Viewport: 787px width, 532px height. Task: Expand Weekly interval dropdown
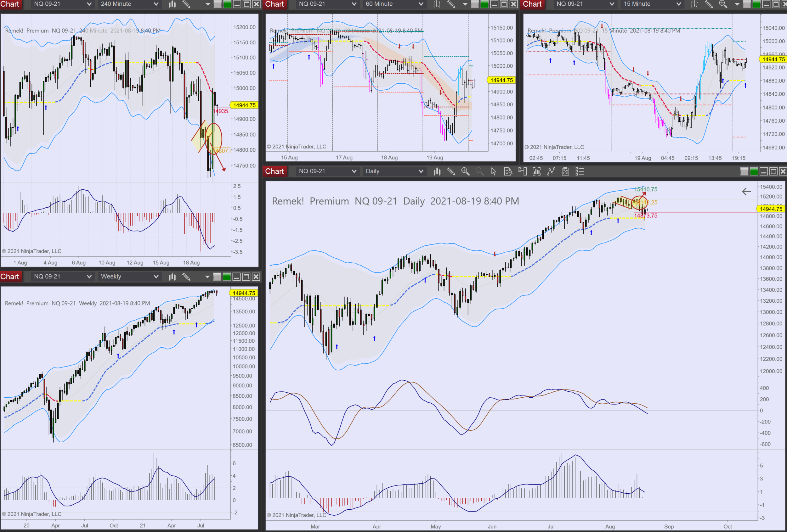coord(156,277)
